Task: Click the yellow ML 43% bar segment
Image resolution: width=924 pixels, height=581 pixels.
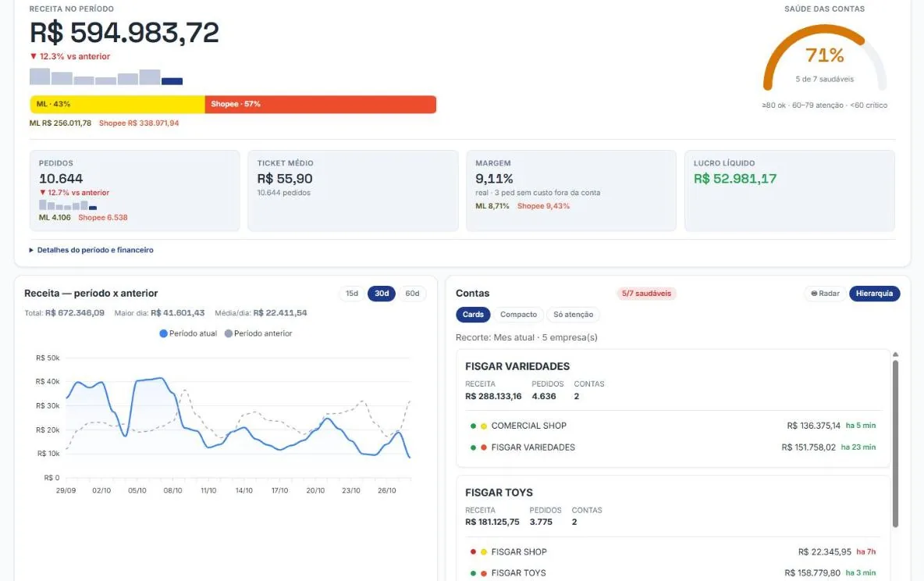Action: (117, 105)
